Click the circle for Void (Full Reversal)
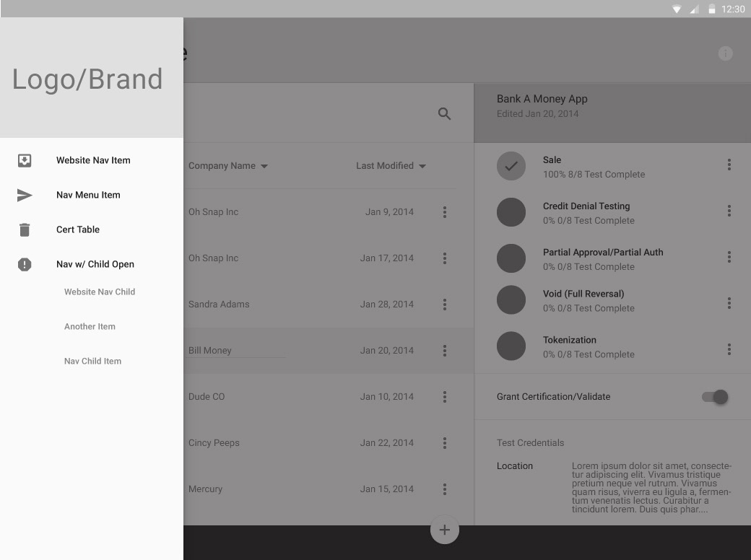Screen dimensions: 751x560 coord(511,300)
